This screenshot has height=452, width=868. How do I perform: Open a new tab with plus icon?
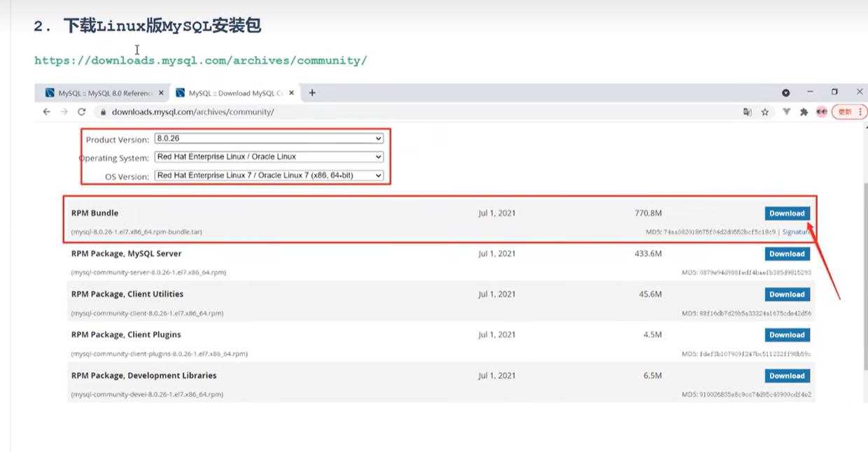click(x=312, y=92)
